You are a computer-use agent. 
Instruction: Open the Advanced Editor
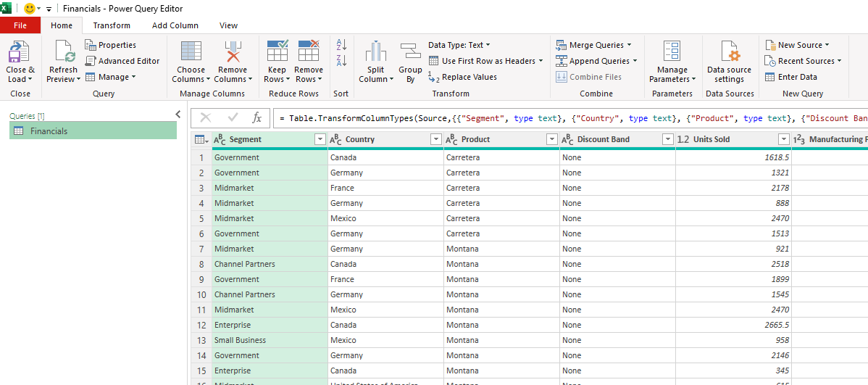(x=122, y=61)
